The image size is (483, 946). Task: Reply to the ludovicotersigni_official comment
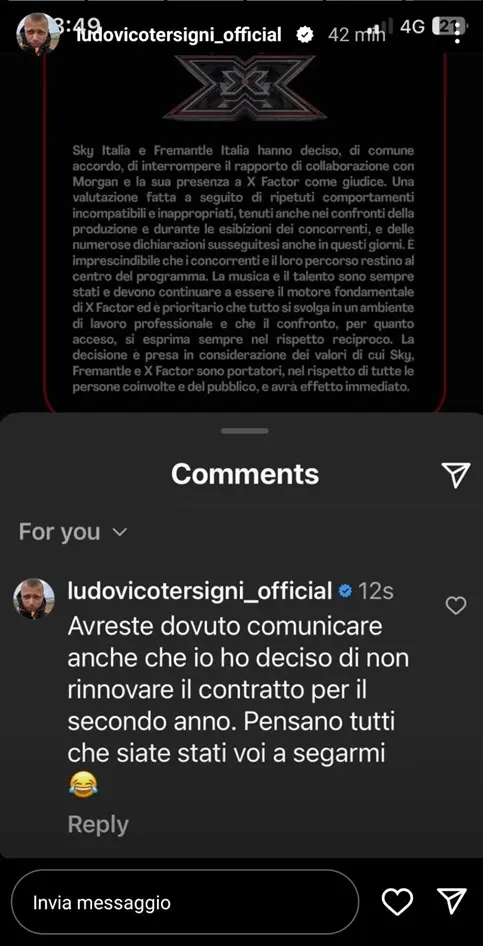tap(98, 824)
